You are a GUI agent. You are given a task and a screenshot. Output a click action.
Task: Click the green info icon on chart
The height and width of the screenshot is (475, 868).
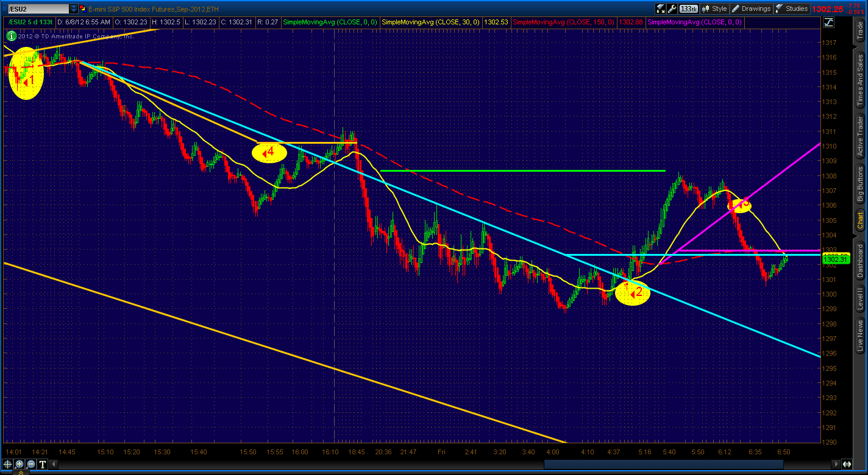tap(12, 36)
